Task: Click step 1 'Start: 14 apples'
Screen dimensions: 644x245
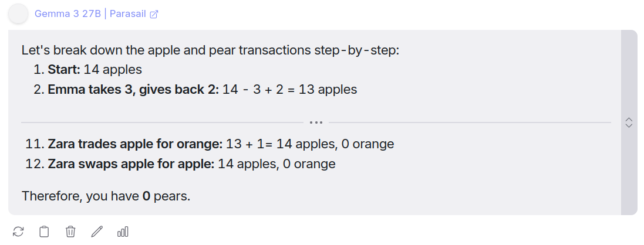Action: point(87,70)
